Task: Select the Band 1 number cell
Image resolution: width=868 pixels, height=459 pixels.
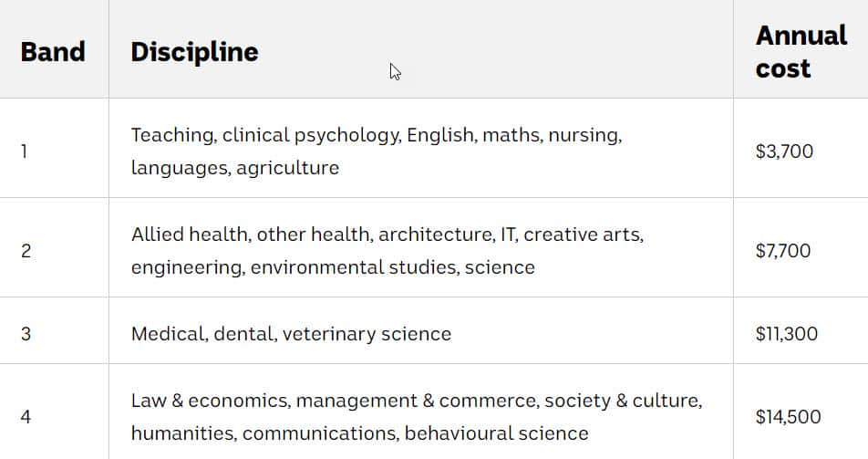Action: (x=25, y=151)
